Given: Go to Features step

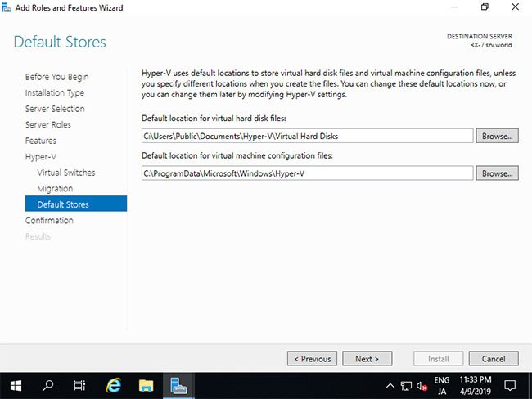Looking at the screenshot, I should coord(41,141).
